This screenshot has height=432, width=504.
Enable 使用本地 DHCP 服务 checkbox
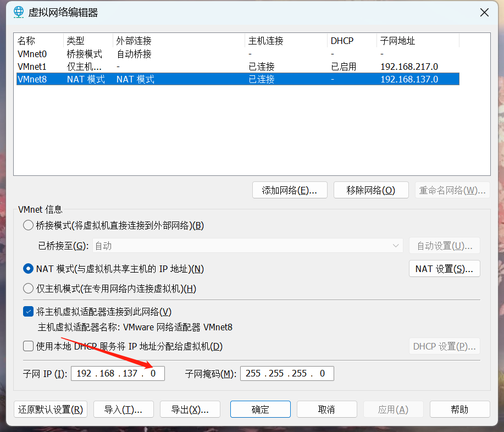point(28,346)
